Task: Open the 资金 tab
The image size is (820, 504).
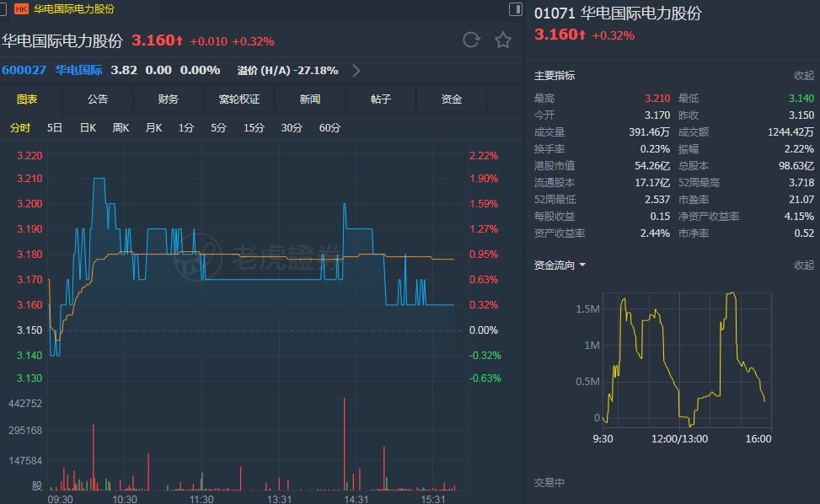Action: 452,99
